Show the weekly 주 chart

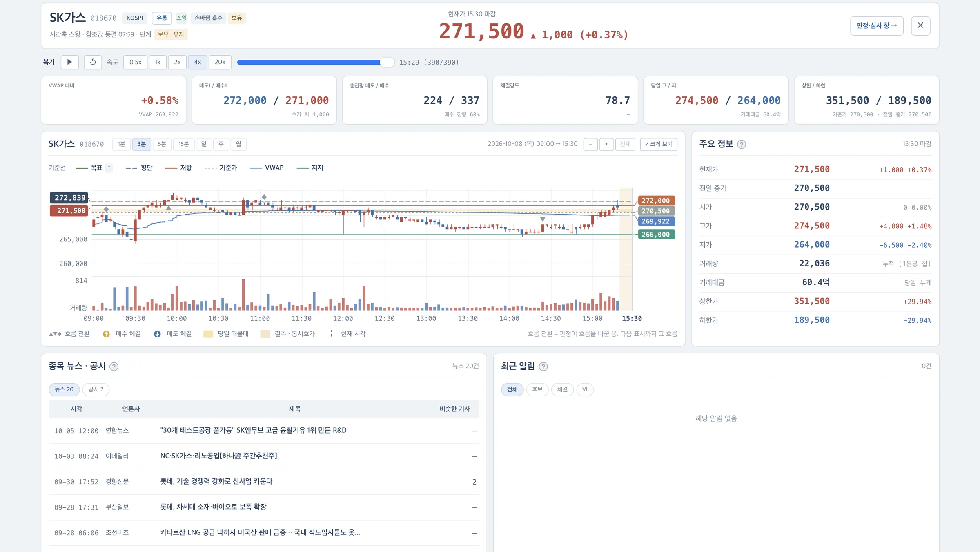click(x=221, y=144)
